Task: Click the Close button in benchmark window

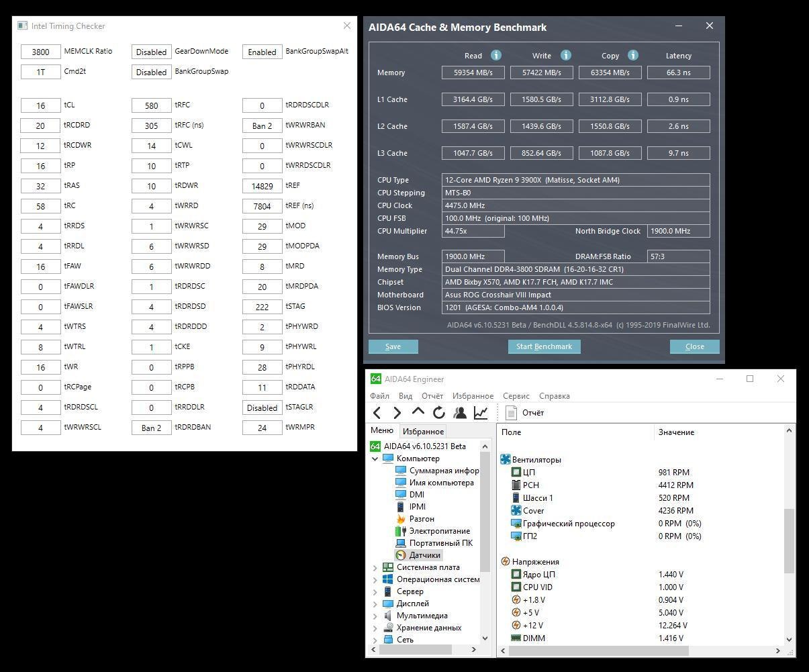Action: click(x=694, y=346)
